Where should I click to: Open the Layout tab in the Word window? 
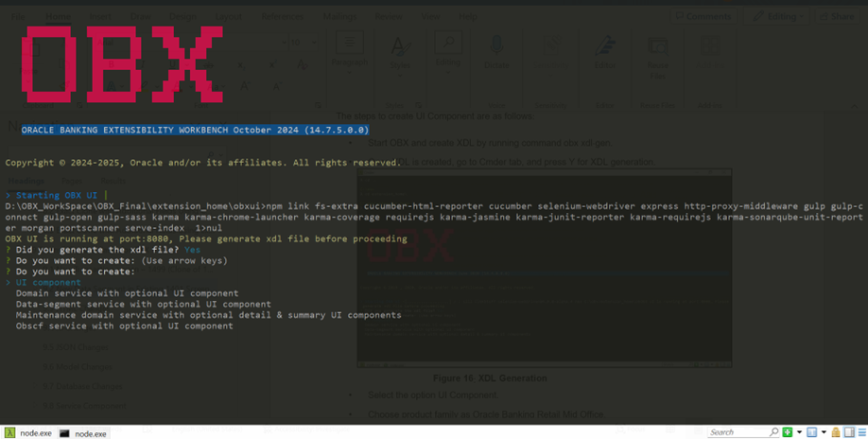coord(228,17)
